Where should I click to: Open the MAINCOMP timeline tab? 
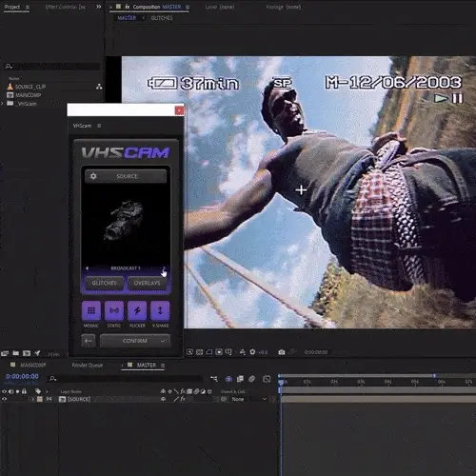click(33, 365)
